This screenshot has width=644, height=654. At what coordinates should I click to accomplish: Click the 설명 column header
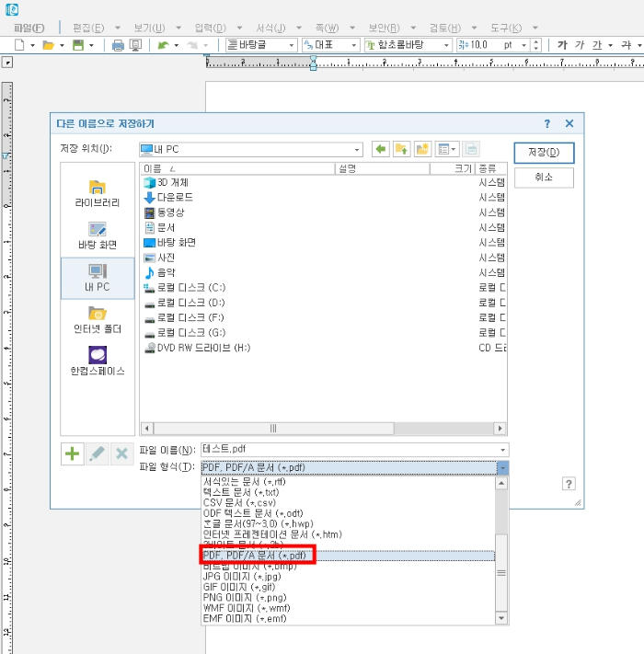point(383,168)
